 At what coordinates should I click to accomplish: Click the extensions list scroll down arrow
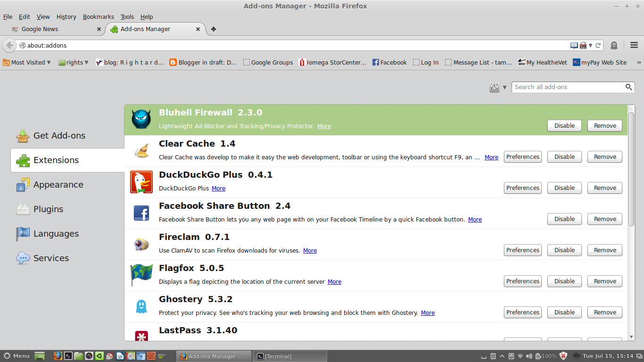pos(631,337)
